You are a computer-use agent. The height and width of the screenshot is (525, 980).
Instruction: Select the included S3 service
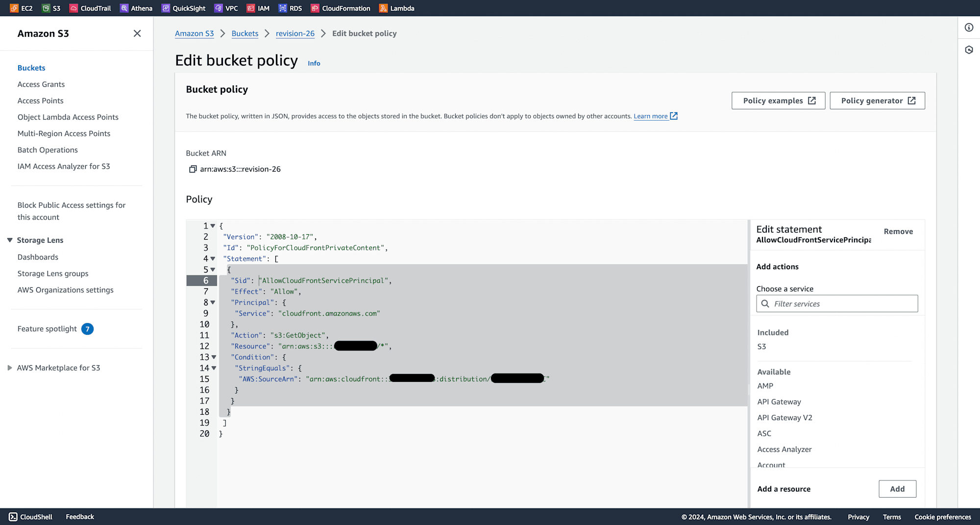tap(761, 347)
